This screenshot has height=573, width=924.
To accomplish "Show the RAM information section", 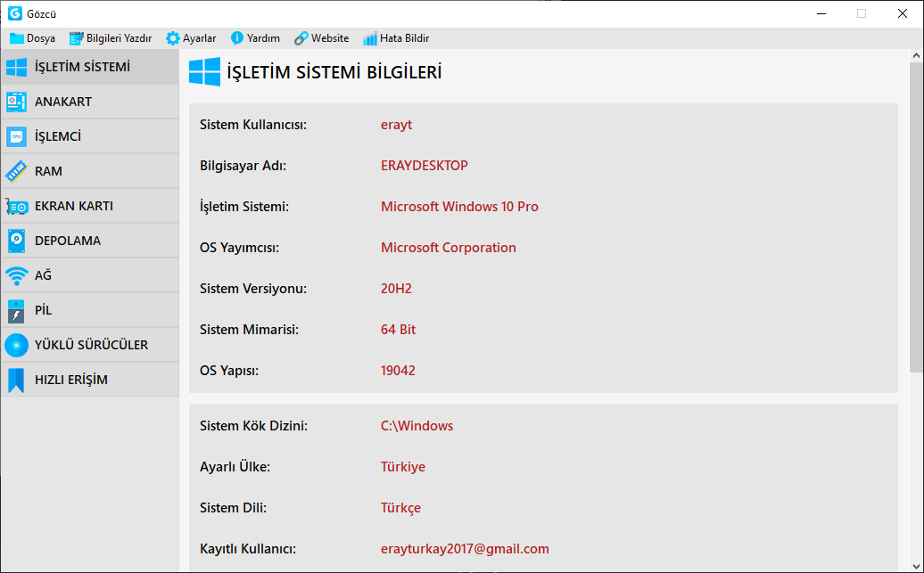I will 89,171.
